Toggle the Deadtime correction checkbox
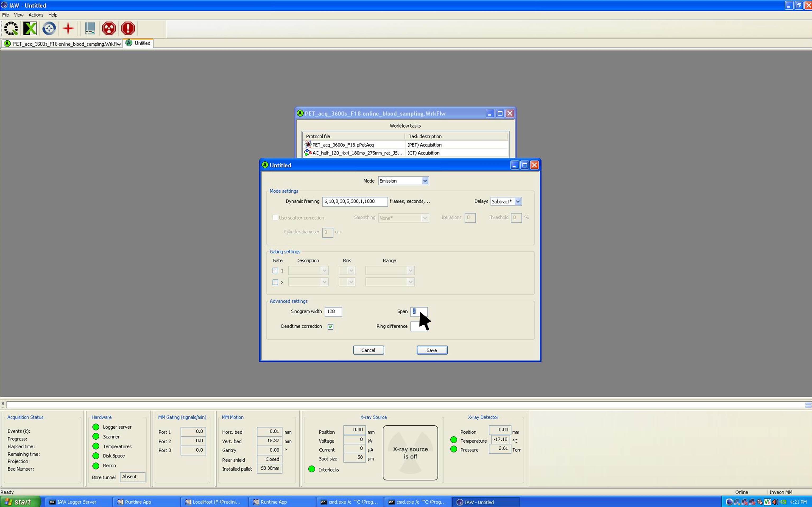The image size is (812, 507). tap(330, 327)
